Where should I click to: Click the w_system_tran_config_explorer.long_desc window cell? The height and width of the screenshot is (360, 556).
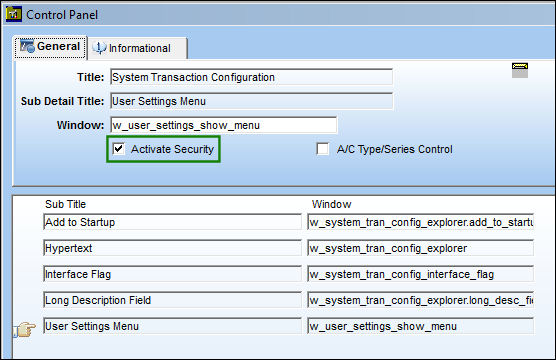[x=421, y=300]
